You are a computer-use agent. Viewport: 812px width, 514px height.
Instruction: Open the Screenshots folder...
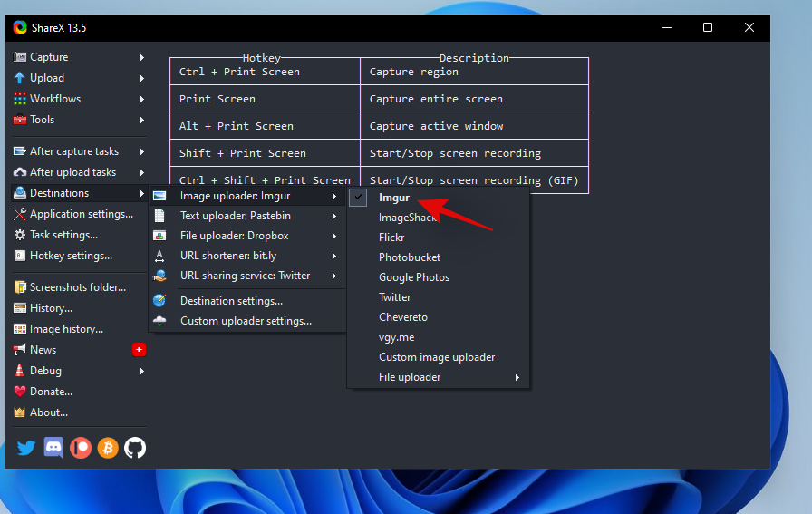coord(79,287)
